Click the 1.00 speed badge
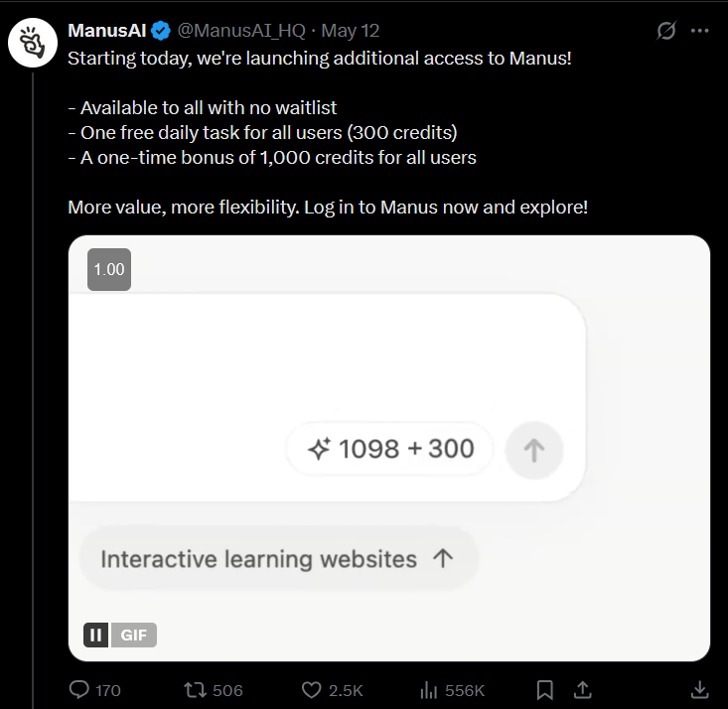 109,269
